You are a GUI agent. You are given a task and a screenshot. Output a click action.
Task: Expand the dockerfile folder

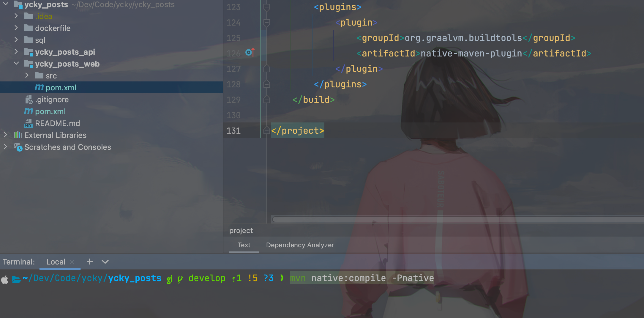point(16,28)
